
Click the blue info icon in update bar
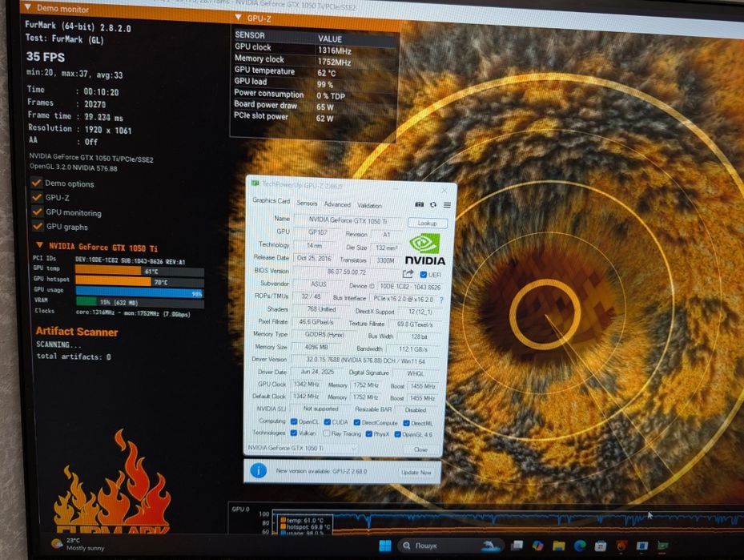click(258, 471)
